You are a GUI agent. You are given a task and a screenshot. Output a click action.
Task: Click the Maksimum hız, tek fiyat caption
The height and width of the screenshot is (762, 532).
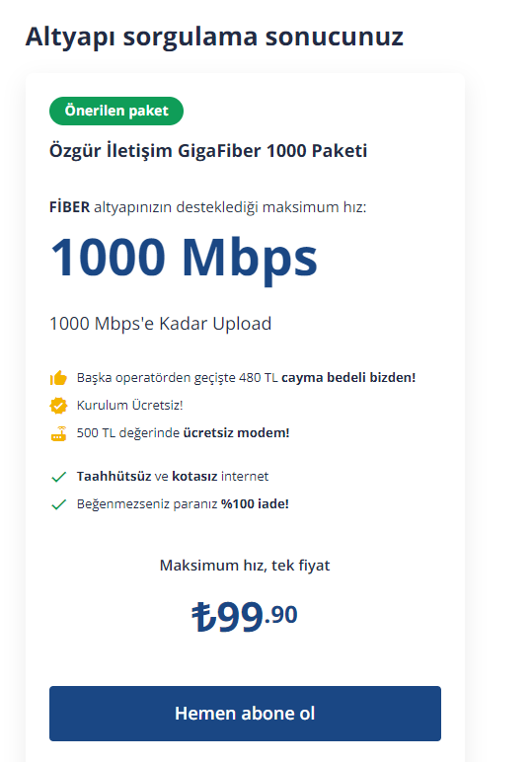coord(245,566)
